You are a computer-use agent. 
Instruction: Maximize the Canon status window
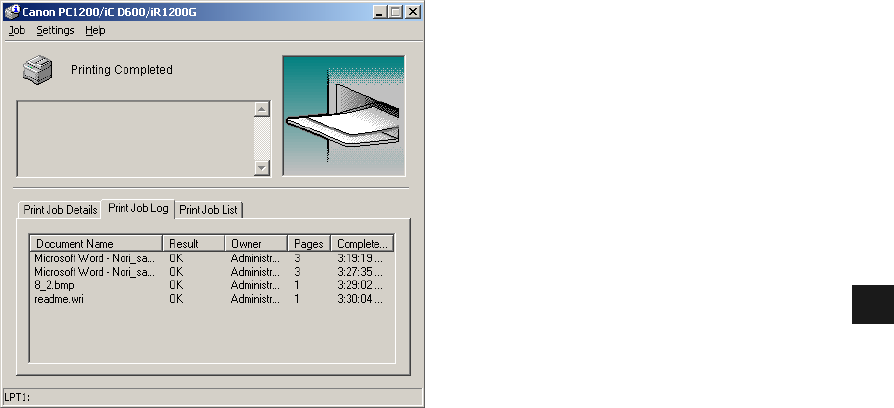(395, 11)
